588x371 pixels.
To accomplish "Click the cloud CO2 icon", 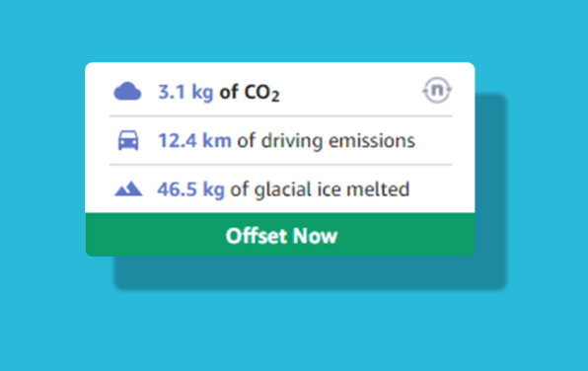I will coord(127,92).
